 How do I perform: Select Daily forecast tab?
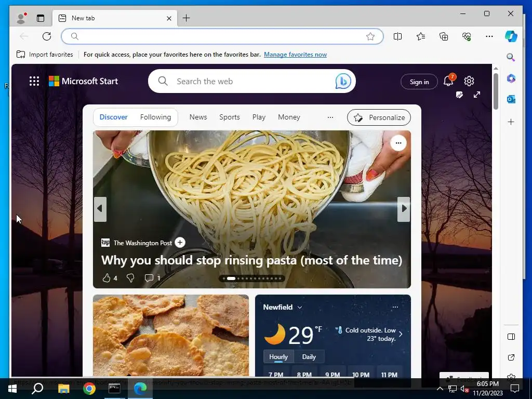pos(309,357)
